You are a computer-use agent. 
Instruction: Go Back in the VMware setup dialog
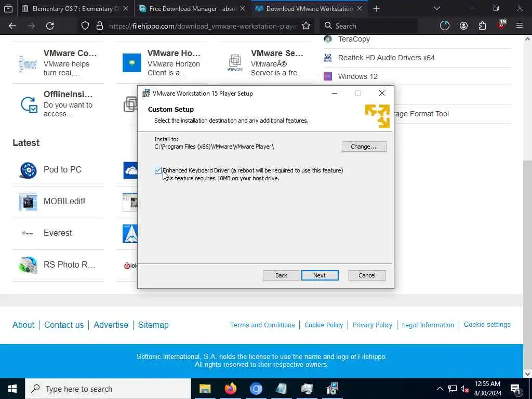pyautogui.click(x=281, y=275)
